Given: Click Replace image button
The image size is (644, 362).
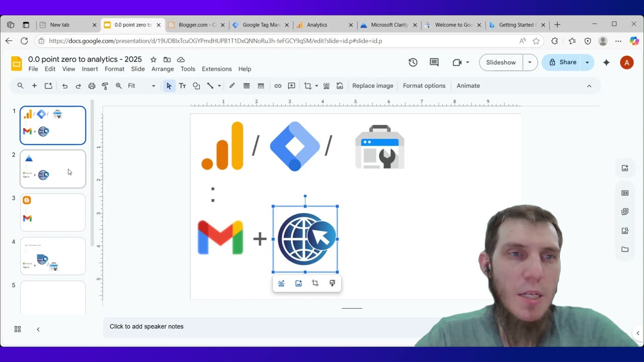Looking at the screenshot, I should pos(373,86).
